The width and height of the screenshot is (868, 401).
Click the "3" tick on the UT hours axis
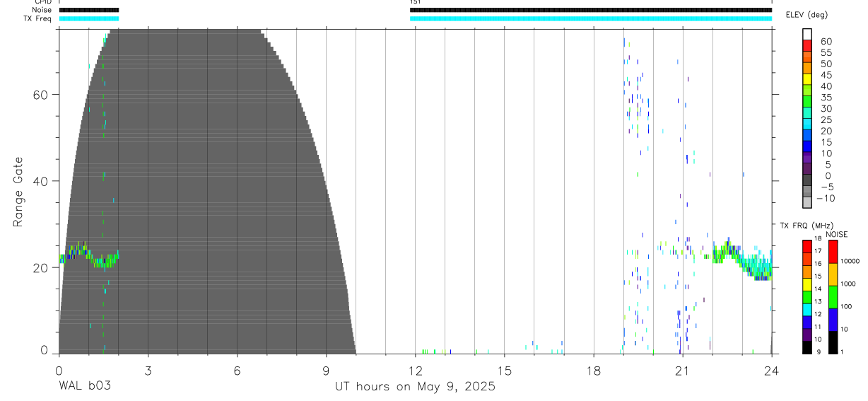tap(148, 370)
